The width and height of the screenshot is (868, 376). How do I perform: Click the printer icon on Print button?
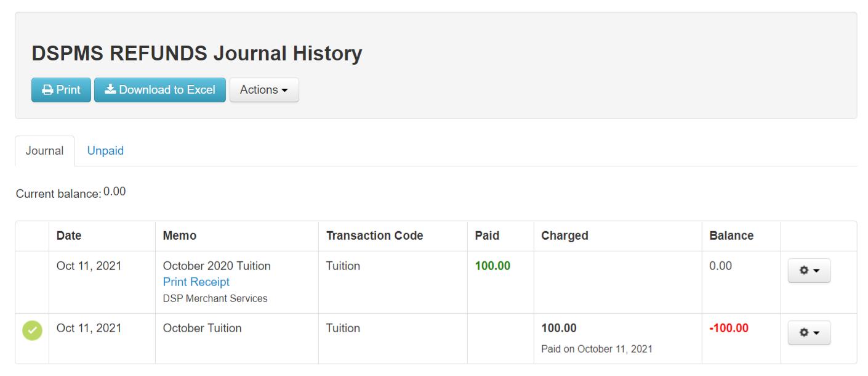pos(47,90)
